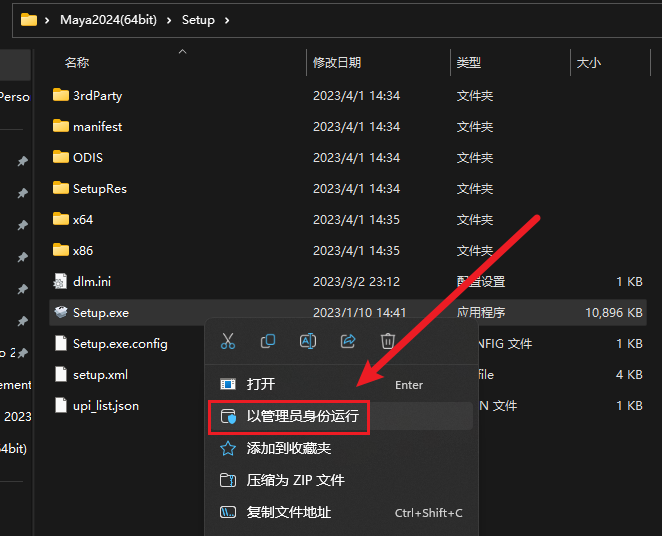662x536 pixels.
Task: Select the ODIS file name
Action: pos(88,157)
